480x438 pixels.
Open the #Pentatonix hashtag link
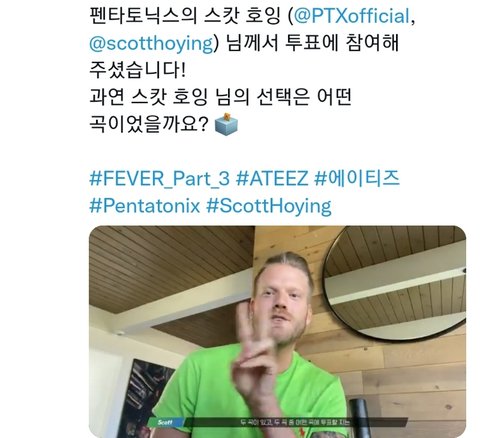pos(145,206)
